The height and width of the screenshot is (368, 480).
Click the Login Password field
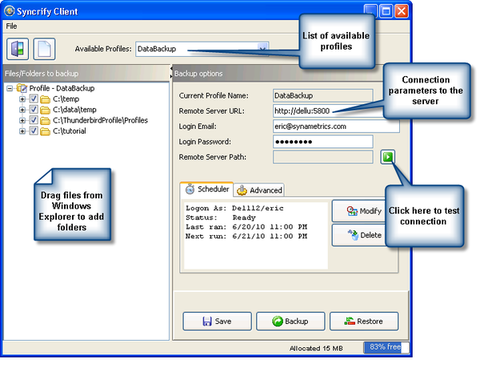pyautogui.click(x=323, y=142)
